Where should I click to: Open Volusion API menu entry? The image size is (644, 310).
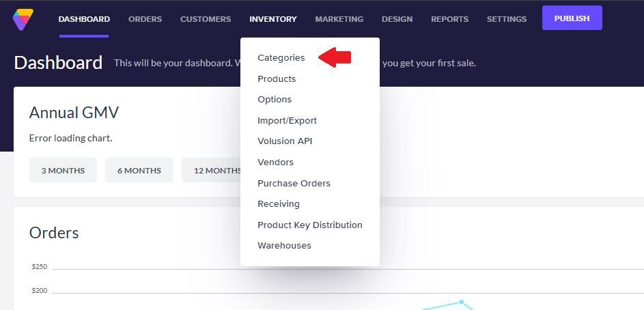pyautogui.click(x=285, y=141)
